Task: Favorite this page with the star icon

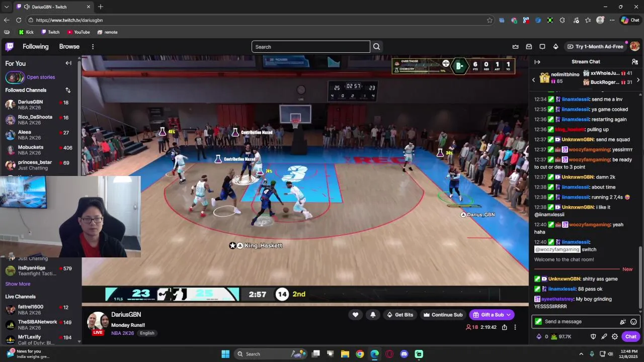Action: pyautogui.click(x=490, y=20)
